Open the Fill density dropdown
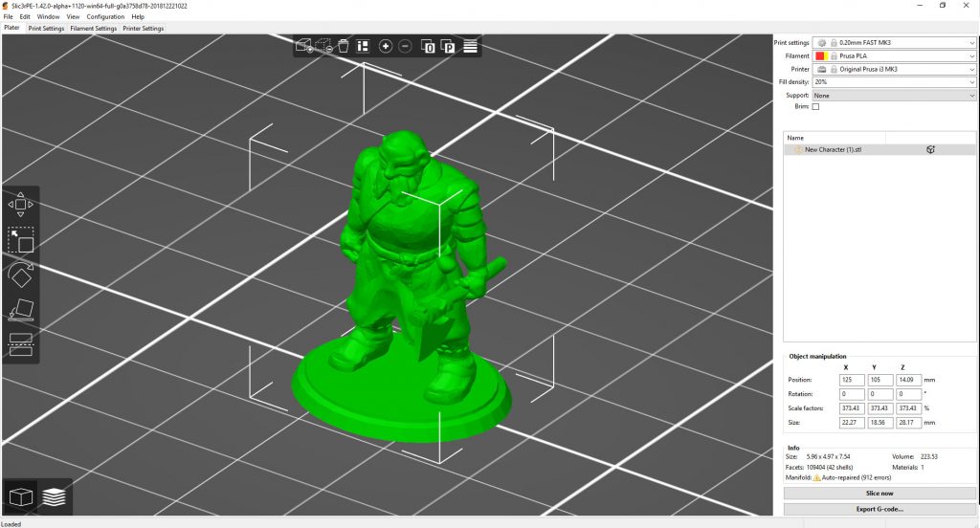980x528 pixels. (x=894, y=82)
